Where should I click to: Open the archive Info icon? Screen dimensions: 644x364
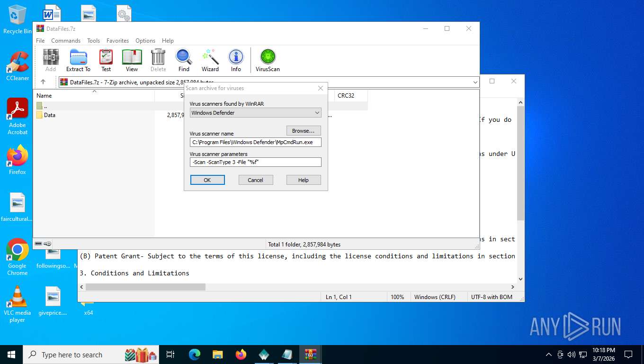236,60
